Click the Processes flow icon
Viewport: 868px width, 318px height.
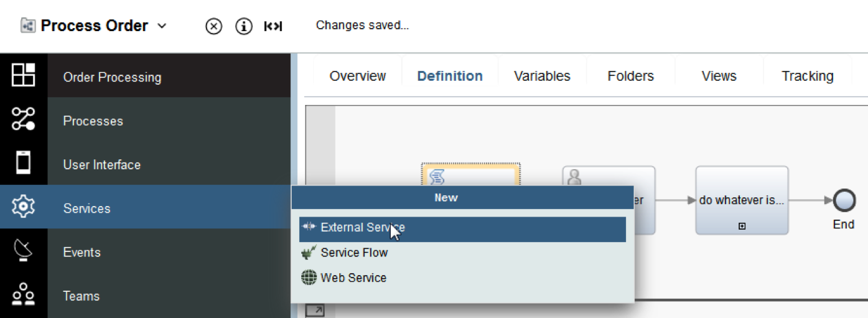tap(24, 119)
